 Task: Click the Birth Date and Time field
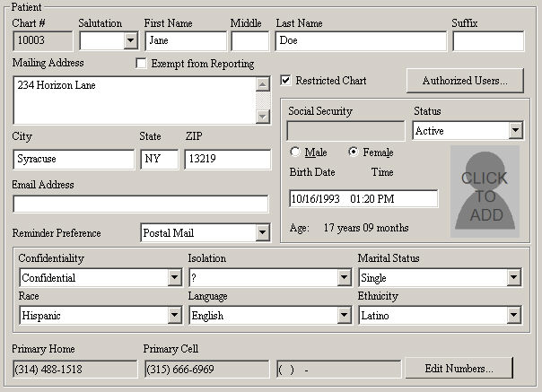click(363, 198)
